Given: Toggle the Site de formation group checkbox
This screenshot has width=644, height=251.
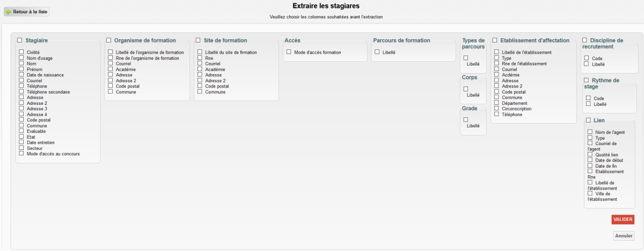Looking at the screenshot, I should tap(199, 40).
